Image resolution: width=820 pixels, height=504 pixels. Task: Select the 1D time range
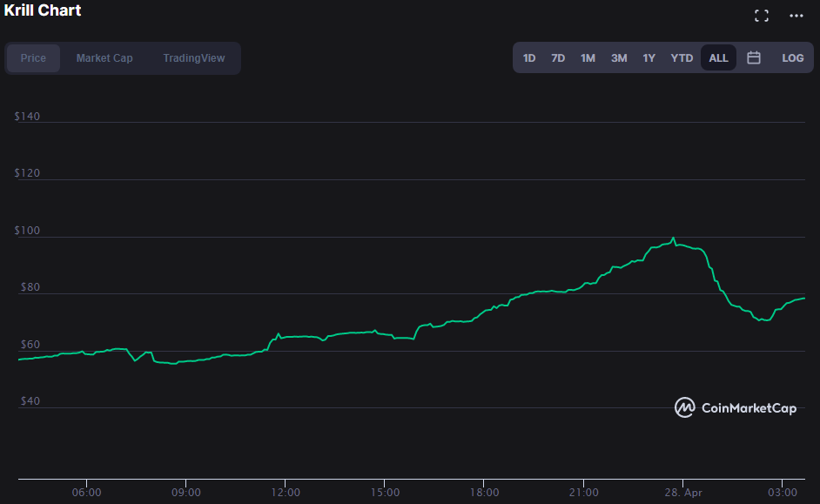coord(529,58)
